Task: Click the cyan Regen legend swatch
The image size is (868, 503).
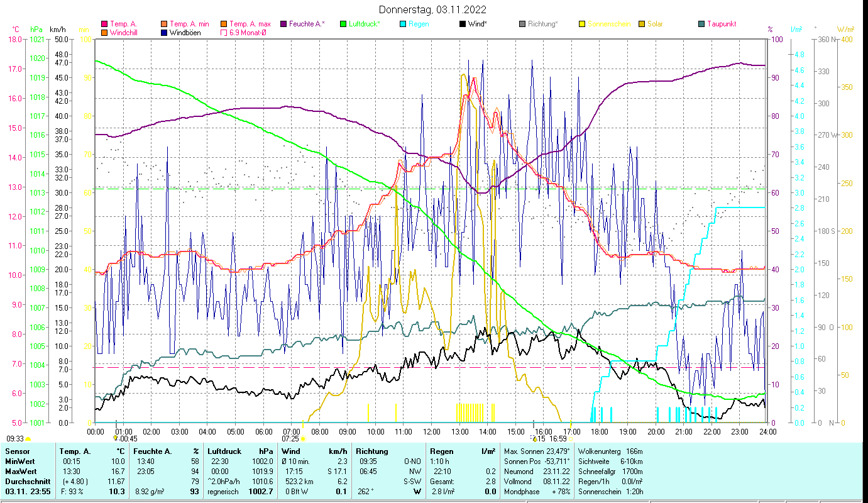Action: point(403,25)
